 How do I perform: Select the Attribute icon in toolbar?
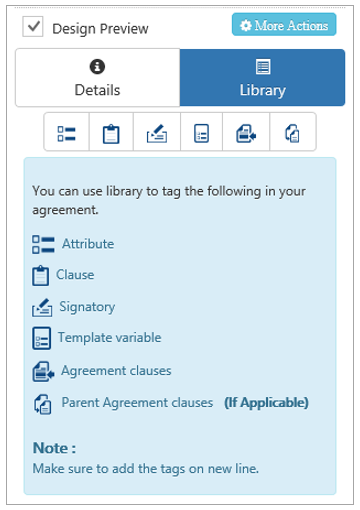point(66,134)
